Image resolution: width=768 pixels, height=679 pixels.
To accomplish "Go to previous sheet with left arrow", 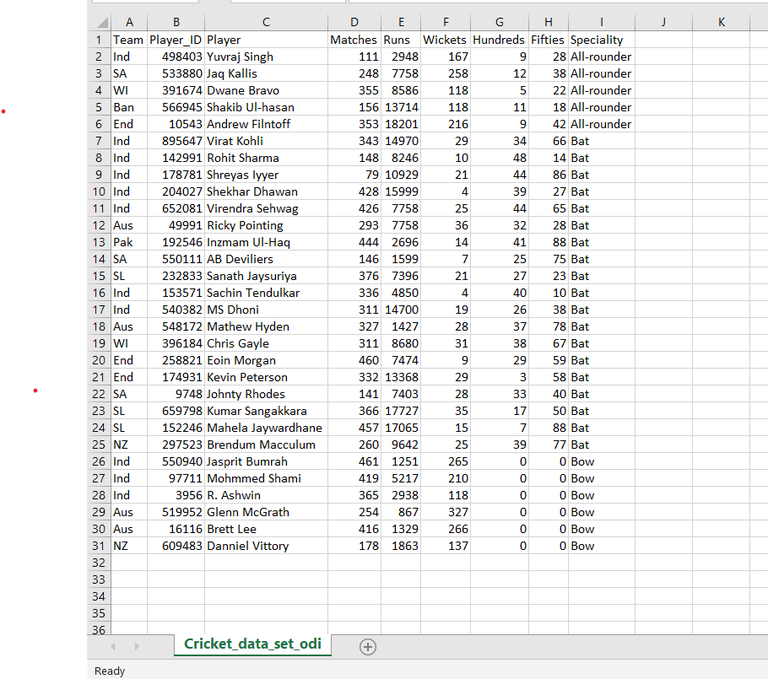I will [113, 647].
